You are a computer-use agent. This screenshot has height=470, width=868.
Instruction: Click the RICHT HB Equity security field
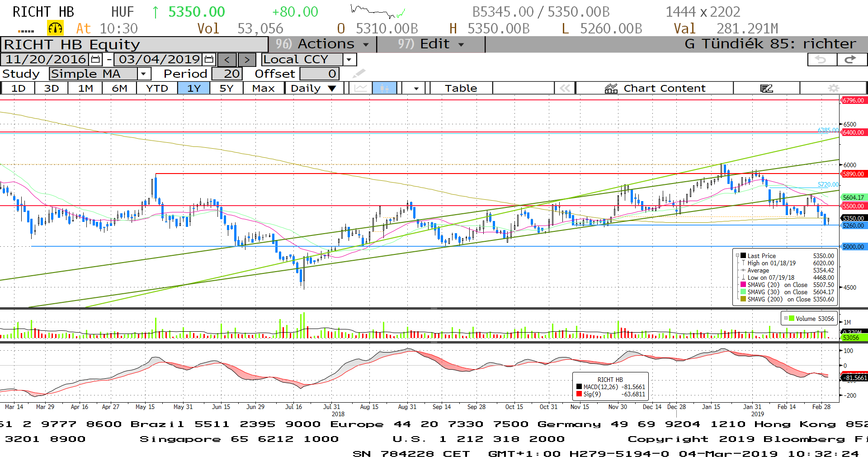point(134,45)
